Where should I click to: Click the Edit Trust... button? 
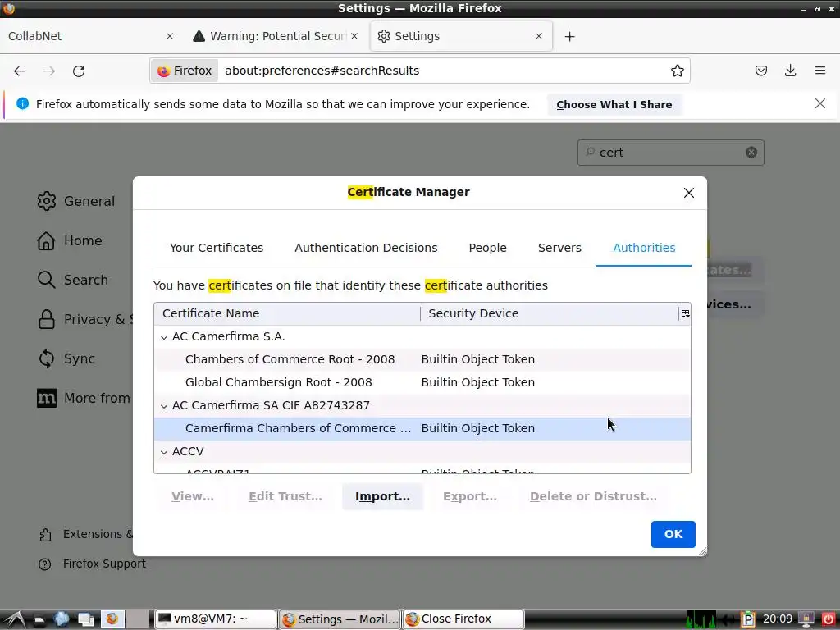pyautogui.click(x=285, y=496)
